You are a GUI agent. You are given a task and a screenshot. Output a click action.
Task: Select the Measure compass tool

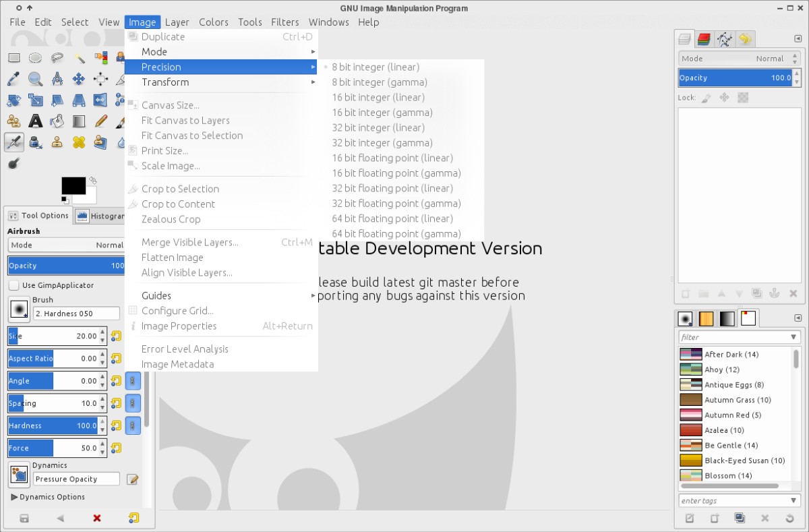pos(57,80)
